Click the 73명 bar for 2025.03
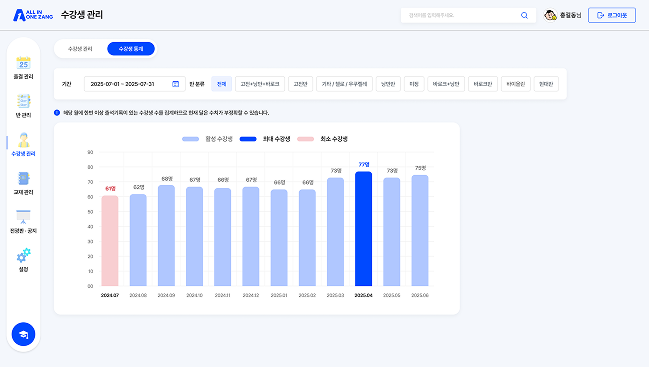The width and height of the screenshot is (649, 367). [x=335, y=232]
